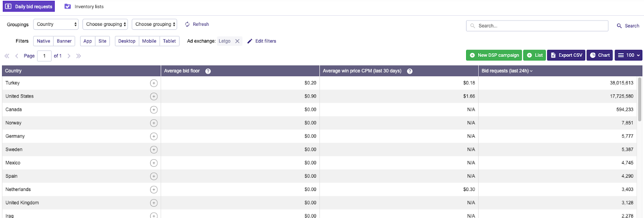This screenshot has width=644, height=218.
Task: Open the Country grouping dropdown
Action: [56, 24]
